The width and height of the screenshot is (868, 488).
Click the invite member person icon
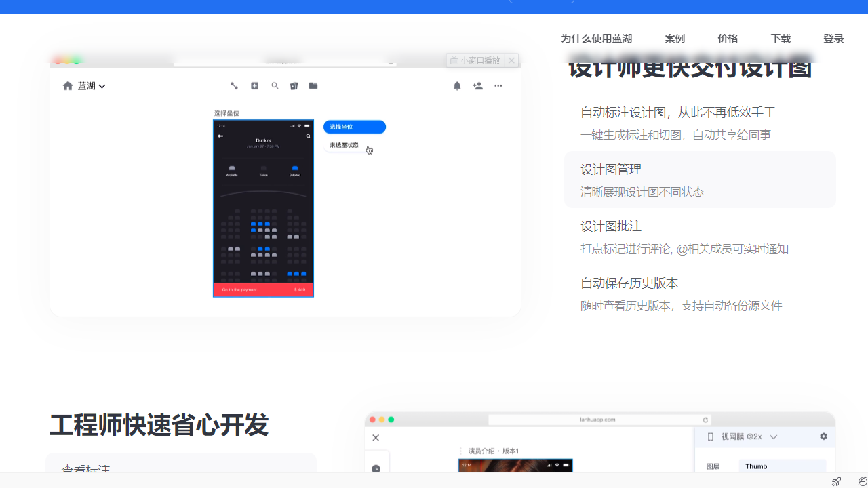point(477,86)
